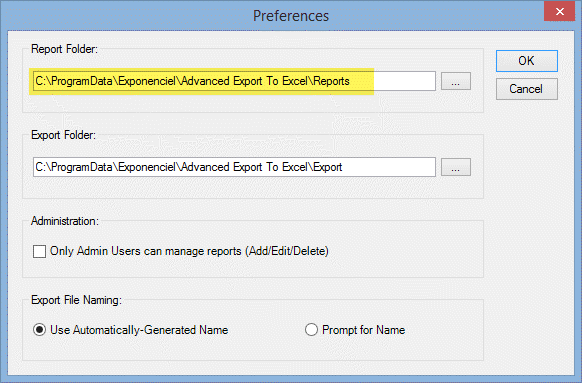Edit the Report Folder path field
Viewport: 582px width, 383px height.
pyautogui.click(x=234, y=81)
